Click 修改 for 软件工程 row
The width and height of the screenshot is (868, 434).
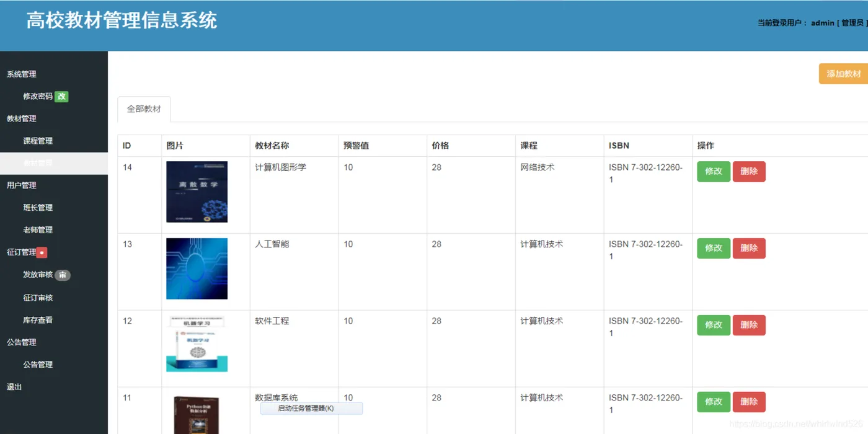tap(714, 325)
